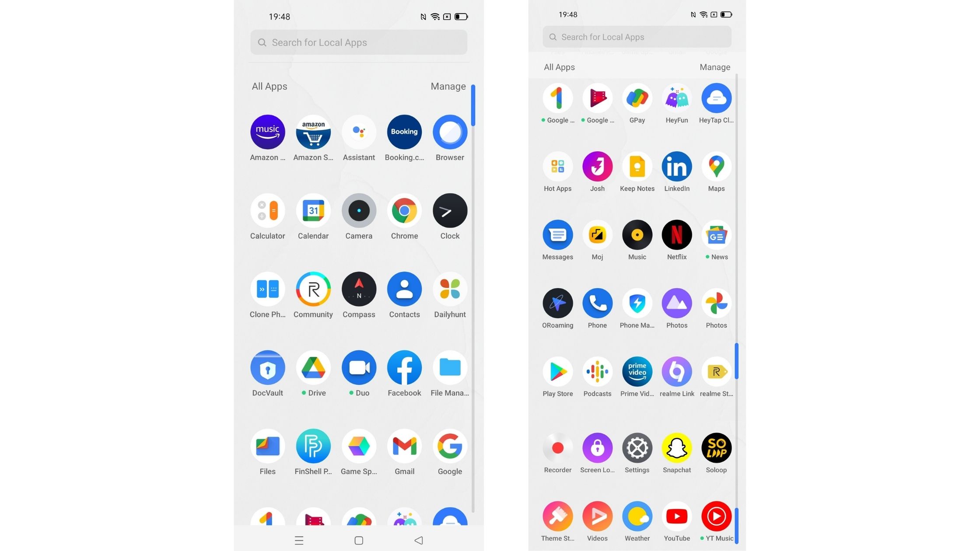Tap Manage button on right screen
Screen dimensions: 980x551
(x=715, y=66)
